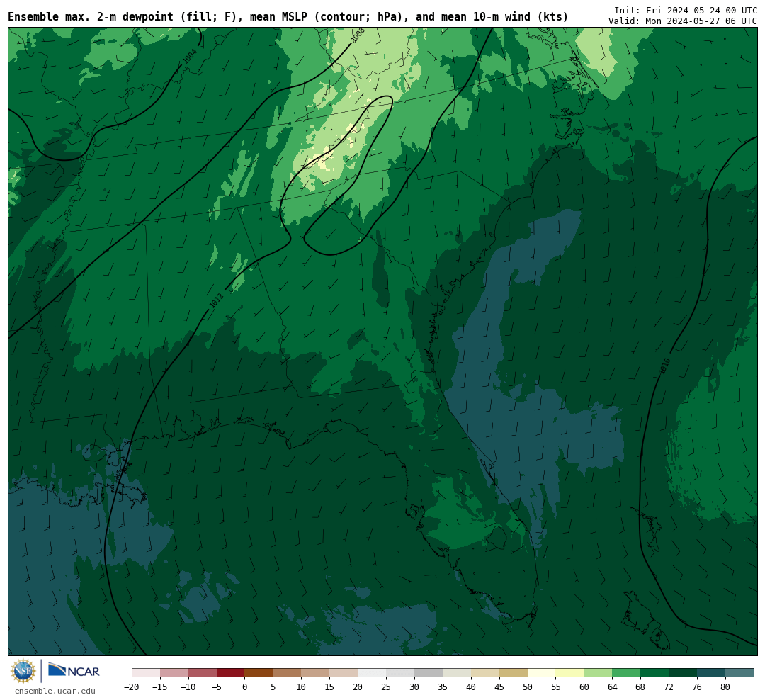
Task: Click the 72 colorbar tick label
Action: point(669,687)
